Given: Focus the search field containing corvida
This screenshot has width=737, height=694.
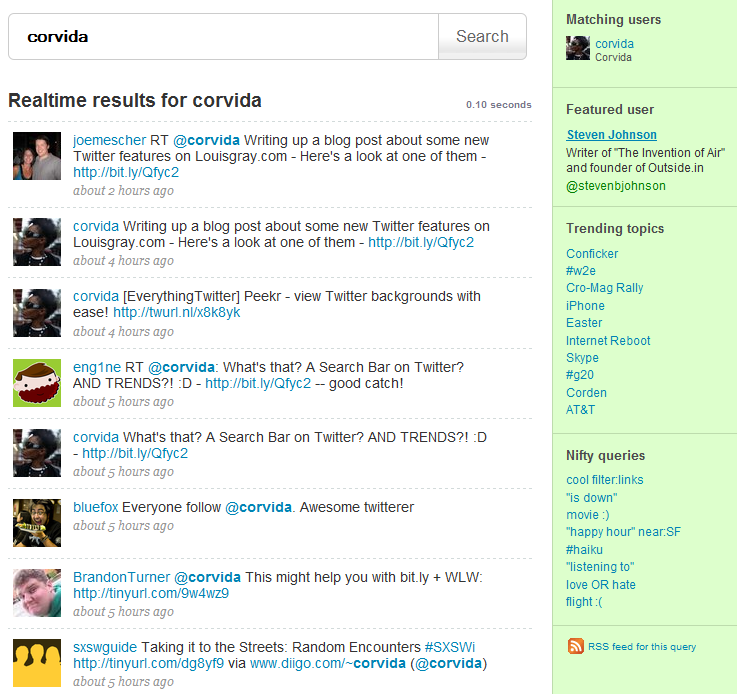Looking at the screenshot, I should [223, 37].
